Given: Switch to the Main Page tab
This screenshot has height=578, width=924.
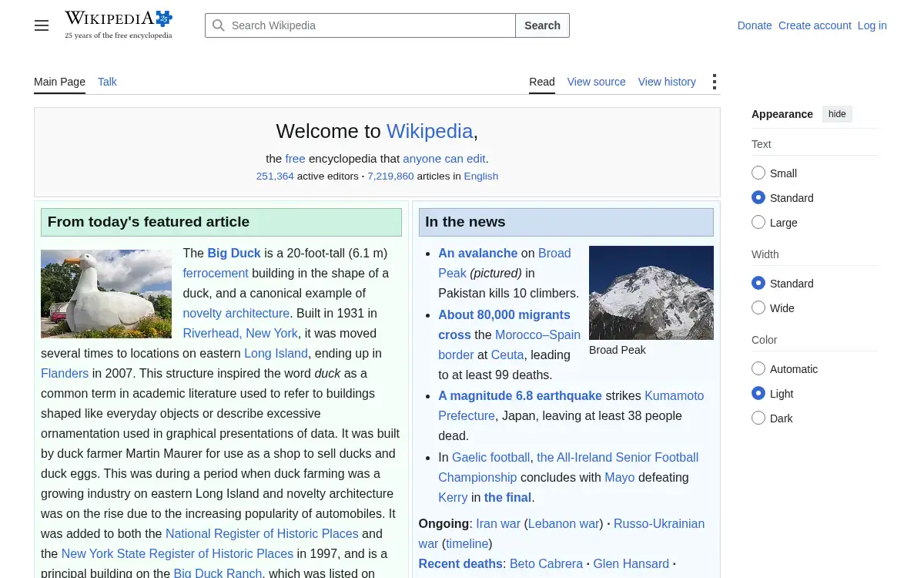Looking at the screenshot, I should [59, 82].
